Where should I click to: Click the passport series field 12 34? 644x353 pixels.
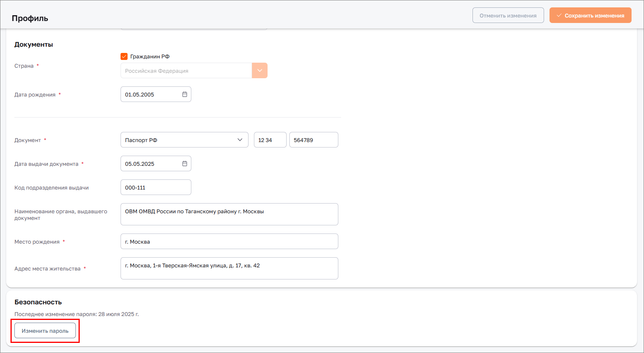(270, 140)
